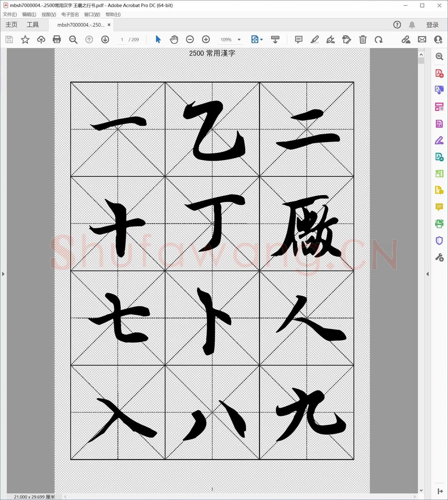Image resolution: width=448 pixels, height=500 pixels.
Task: Close the mbsh7000004 document tab
Action: 109,25
